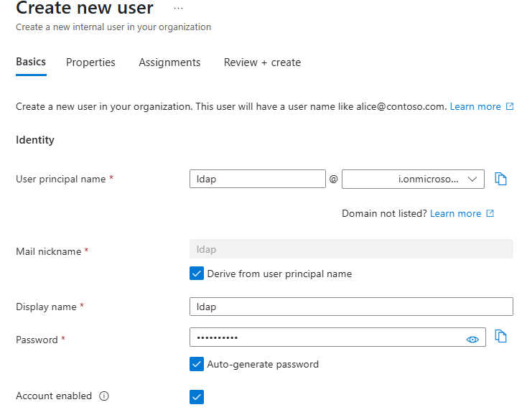Viewport: 532px width, 420px height.
Task: Click external link icon beside Domain not listed
Action: (x=490, y=213)
